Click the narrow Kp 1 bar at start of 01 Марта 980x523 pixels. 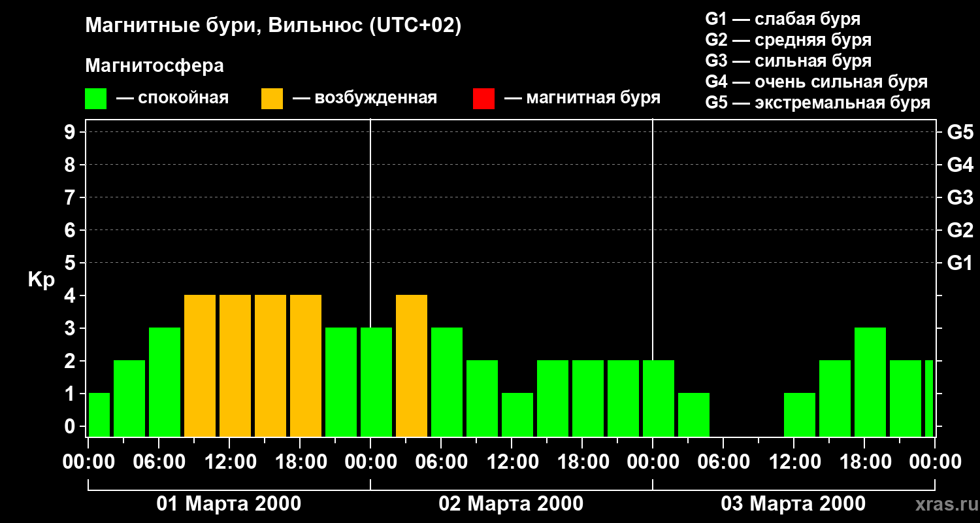pyautogui.click(x=99, y=414)
